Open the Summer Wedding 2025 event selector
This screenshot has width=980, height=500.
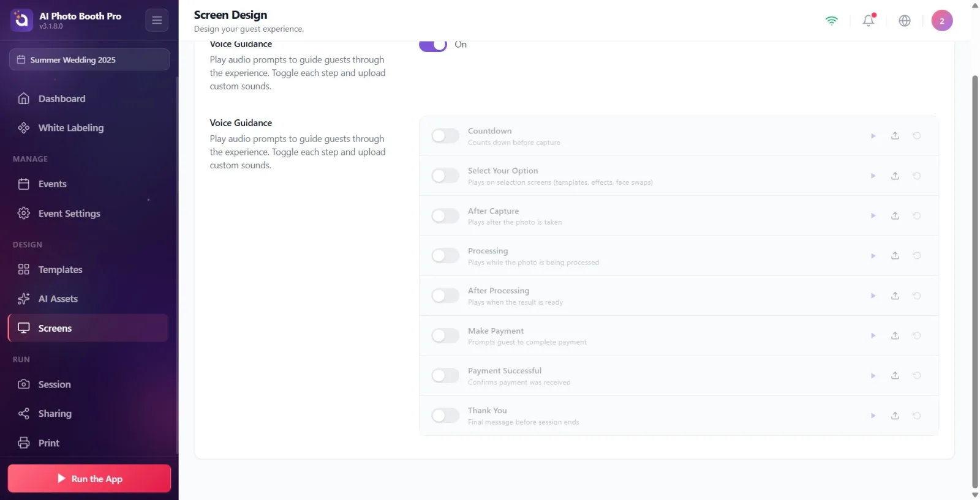[89, 59]
